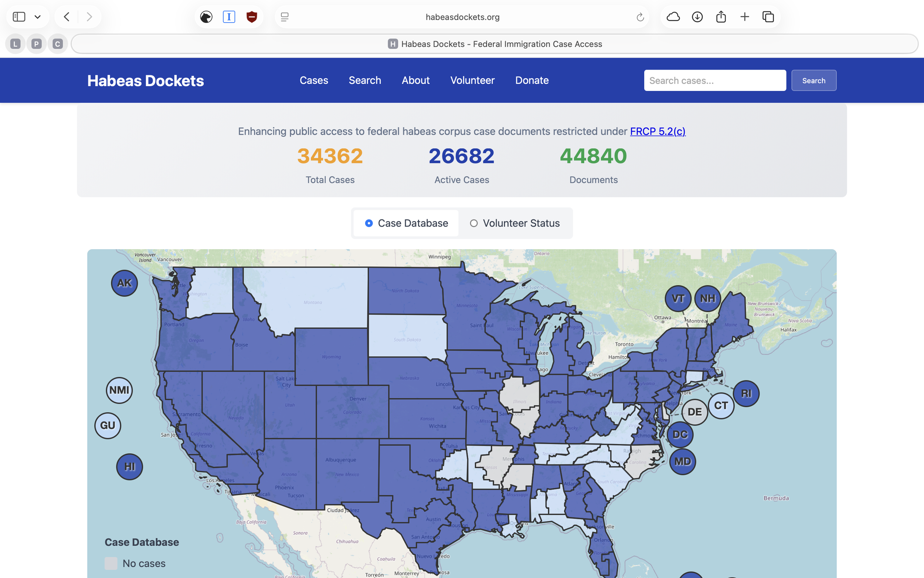924x578 pixels.
Task: Select the Volunteer Status radio option
Action: [514, 223]
